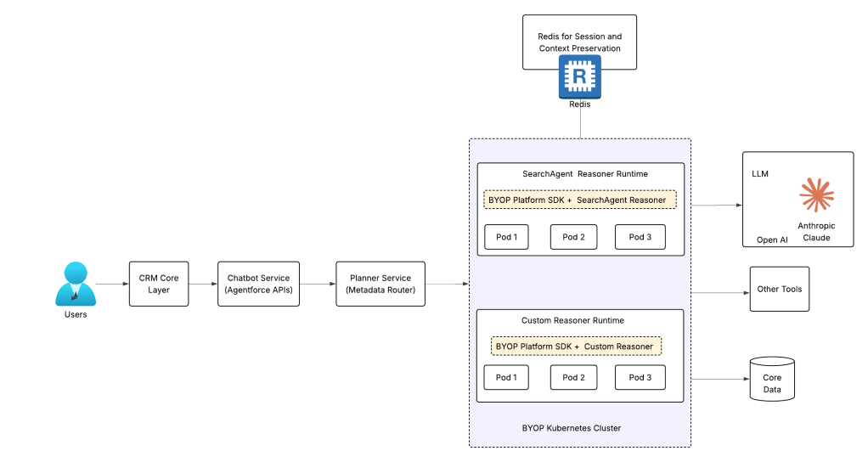Click the BYOP Platform SDK + Custom Reasoner box

[x=577, y=346]
